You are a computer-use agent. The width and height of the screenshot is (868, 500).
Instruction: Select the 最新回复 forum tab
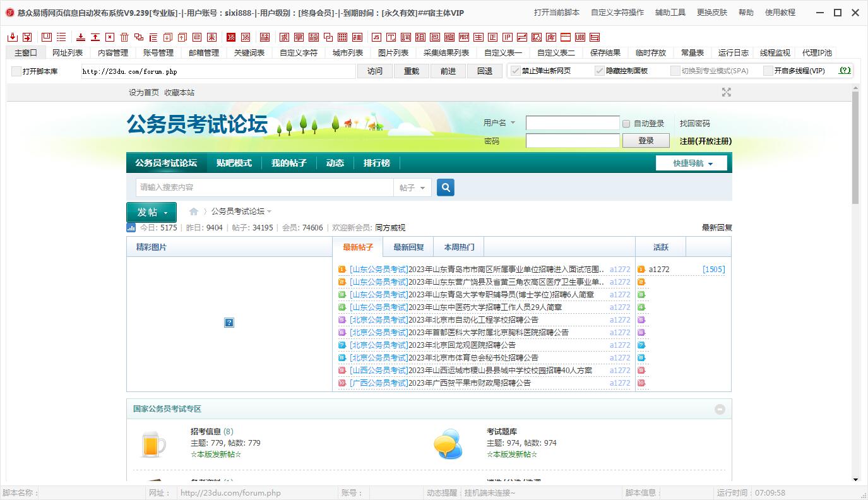pyautogui.click(x=408, y=247)
